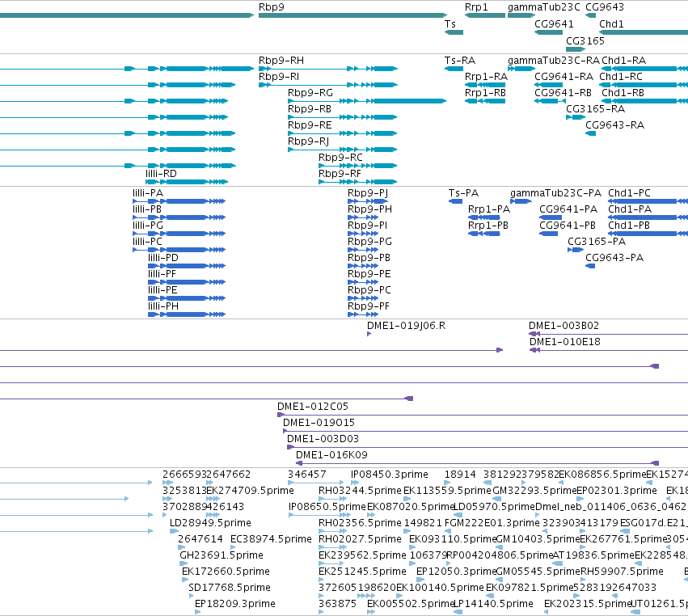688x616 pixels.
Task: Click gammaTub23C-RA transcript label
Action: [553, 61]
